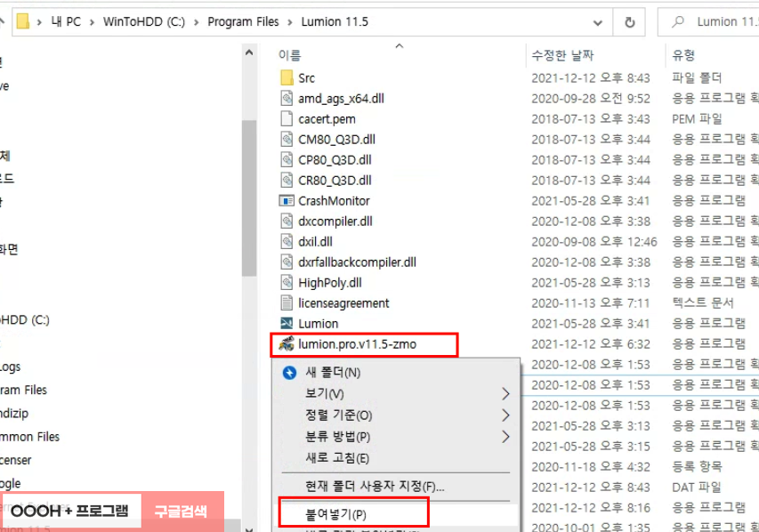Select the dxil.dll file icon
The width and height of the screenshot is (759, 532).
(x=287, y=242)
